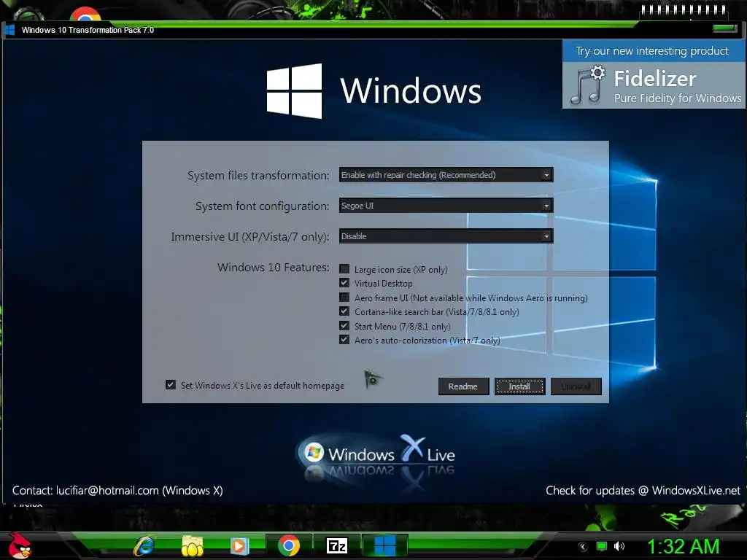Click the Readme button
The height and width of the screenshot is (560, 747).
pyautogui.click(x=463, y=386)
